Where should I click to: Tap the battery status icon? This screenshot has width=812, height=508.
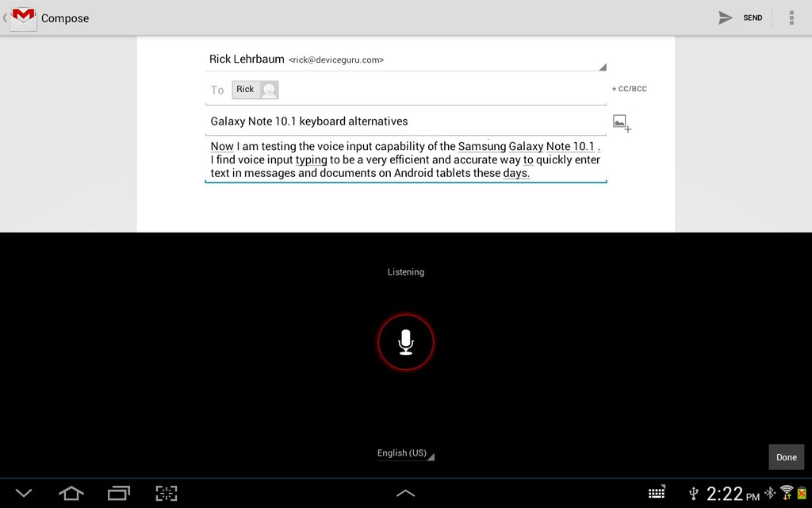point(802,493)
